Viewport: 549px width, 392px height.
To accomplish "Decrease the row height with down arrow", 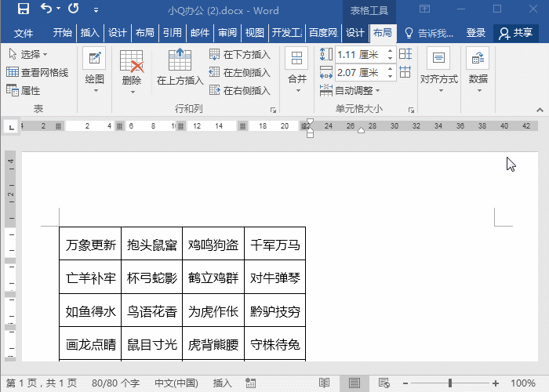I will coord(390,58).
